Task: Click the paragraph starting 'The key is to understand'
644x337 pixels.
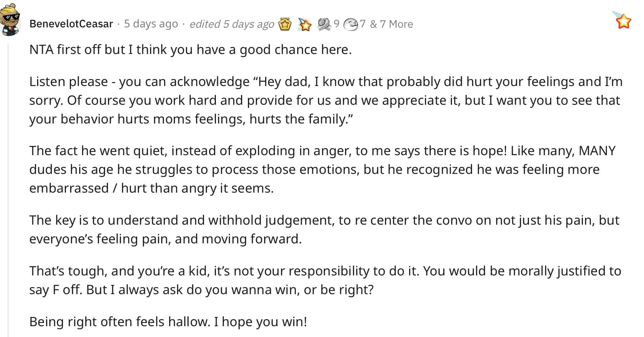Action: (325, 229)
